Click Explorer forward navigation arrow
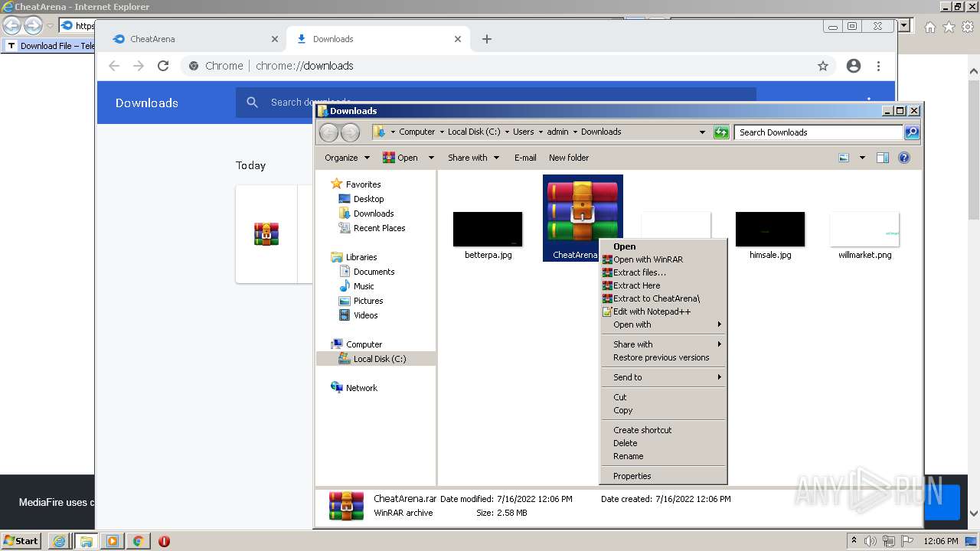The width and height of the screenshot is (980, 551). tap(350, 132)
